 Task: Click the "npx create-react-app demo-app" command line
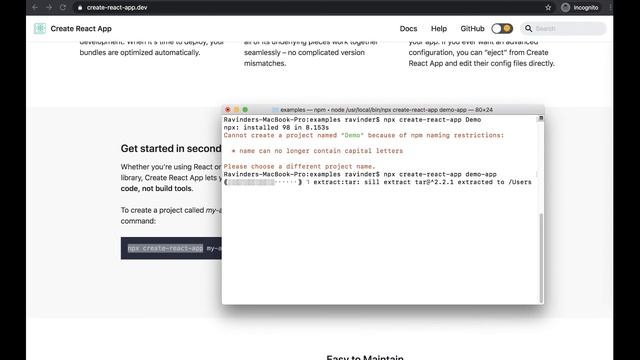pyautogui.click(x=440, y=174)
